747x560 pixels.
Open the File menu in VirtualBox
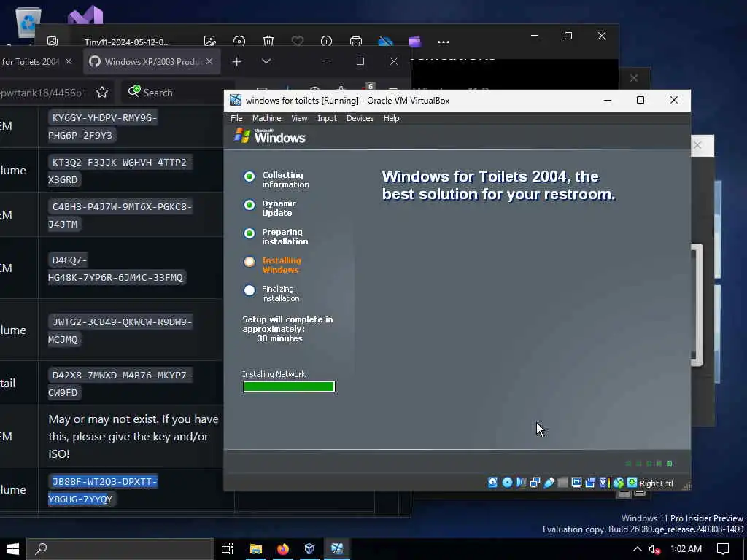(x=236, y=118)
